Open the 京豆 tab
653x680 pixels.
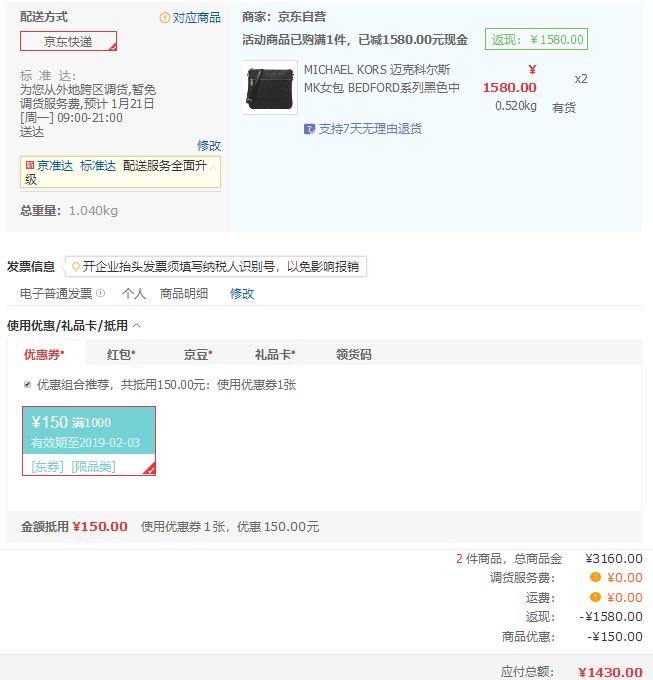coord(197,354)
